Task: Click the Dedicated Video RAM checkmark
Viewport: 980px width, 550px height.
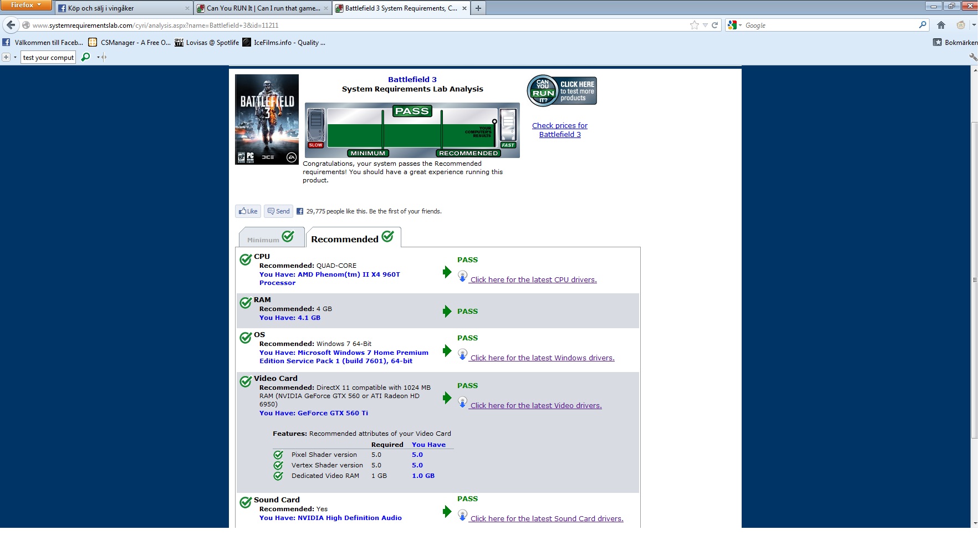Action: click(x=278, y=476)
